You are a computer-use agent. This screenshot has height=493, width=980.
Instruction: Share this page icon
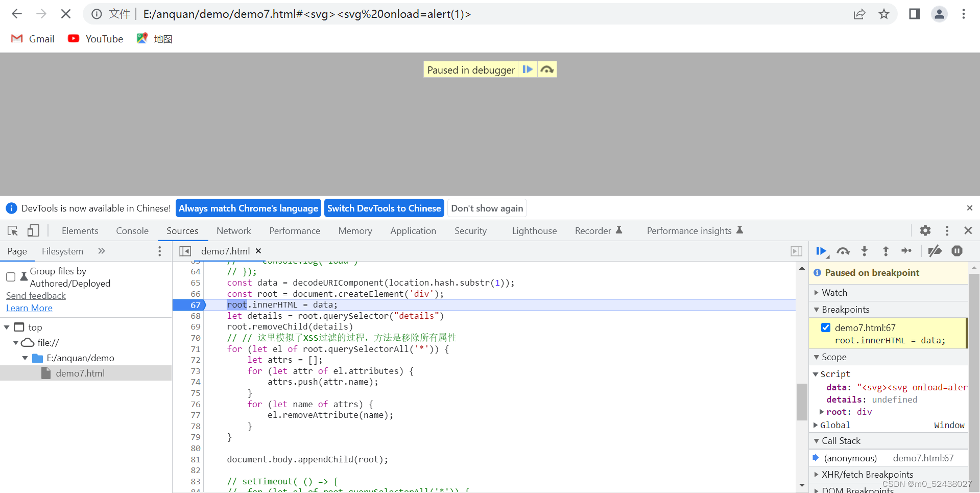[859, 14]
